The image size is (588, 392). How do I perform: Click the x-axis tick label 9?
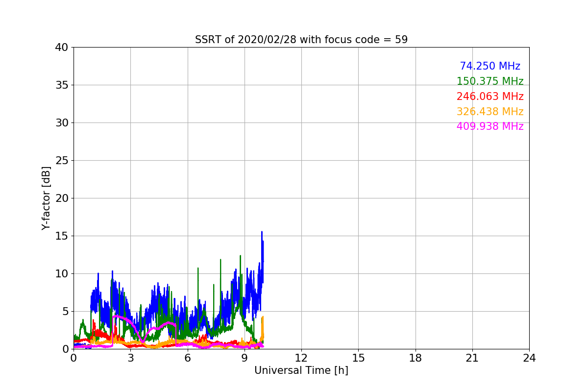(x=245, y=358)
